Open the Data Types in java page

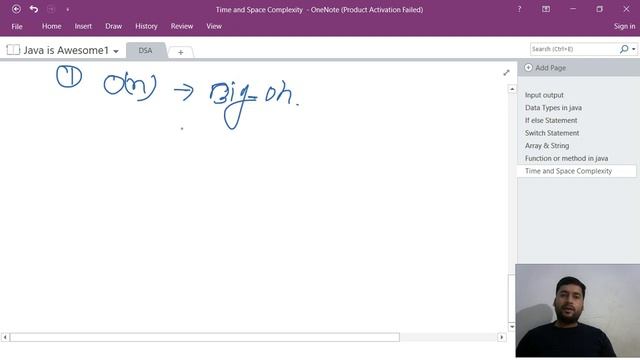[x=553, y=108]
